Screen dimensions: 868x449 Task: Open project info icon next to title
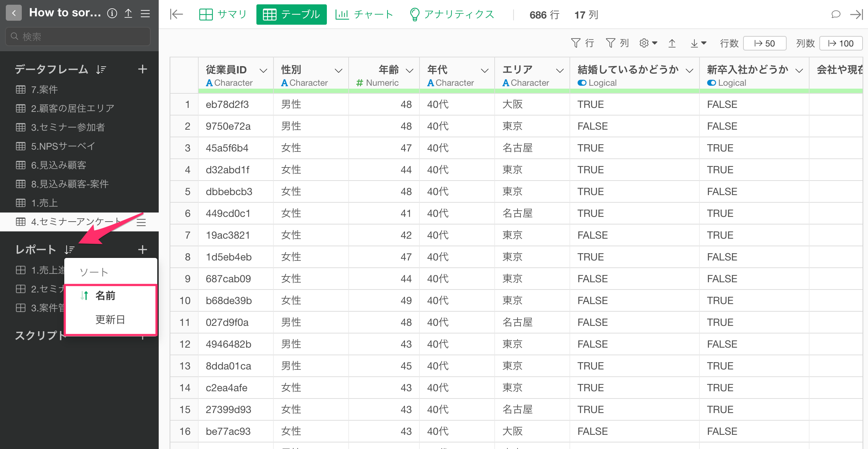112,13
